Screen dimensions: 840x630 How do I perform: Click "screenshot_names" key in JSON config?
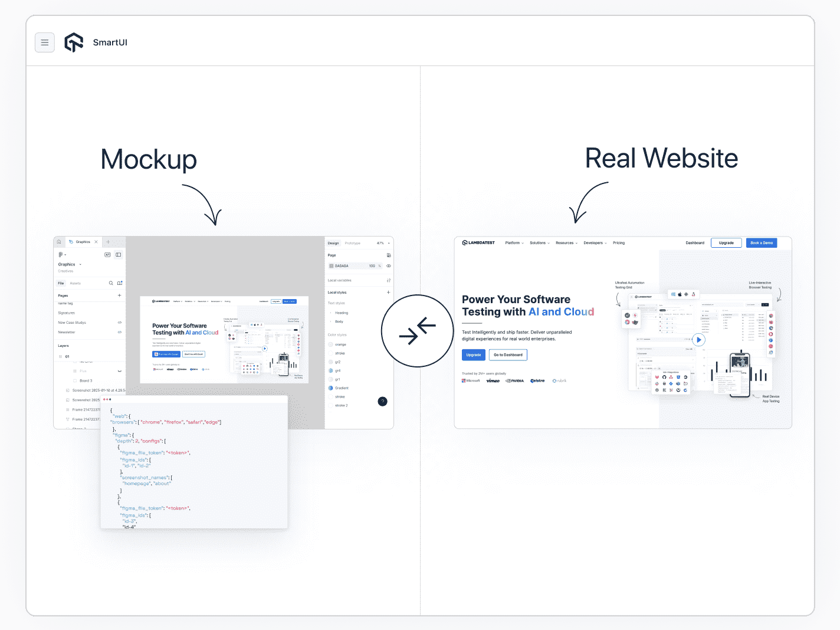[145, 478]
